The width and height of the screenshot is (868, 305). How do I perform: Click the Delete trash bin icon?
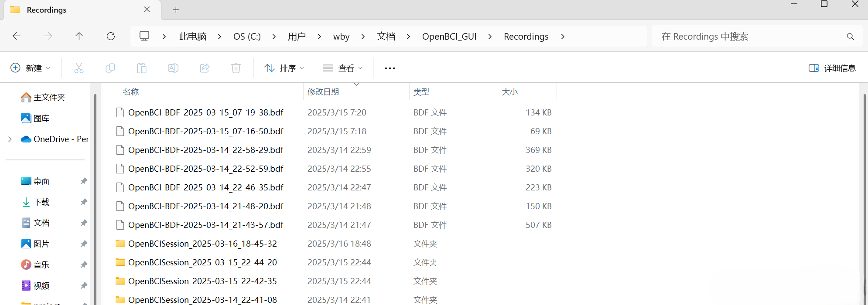236,68
